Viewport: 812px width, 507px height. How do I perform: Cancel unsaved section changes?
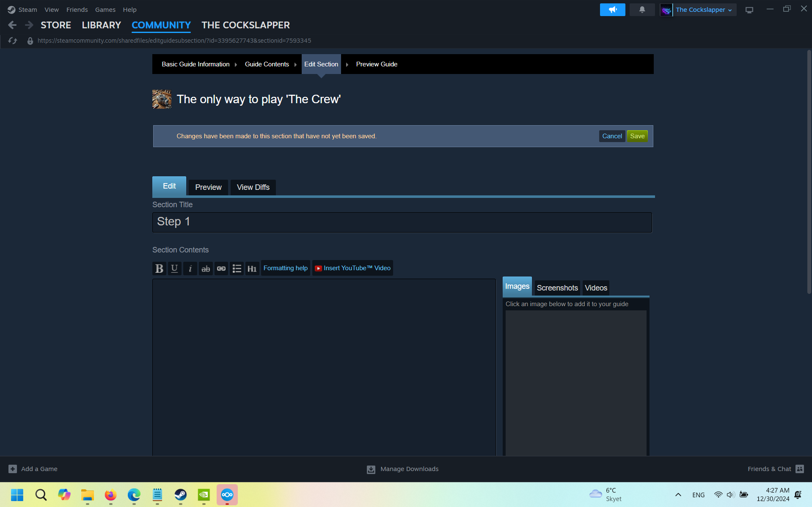pos(612,136)
